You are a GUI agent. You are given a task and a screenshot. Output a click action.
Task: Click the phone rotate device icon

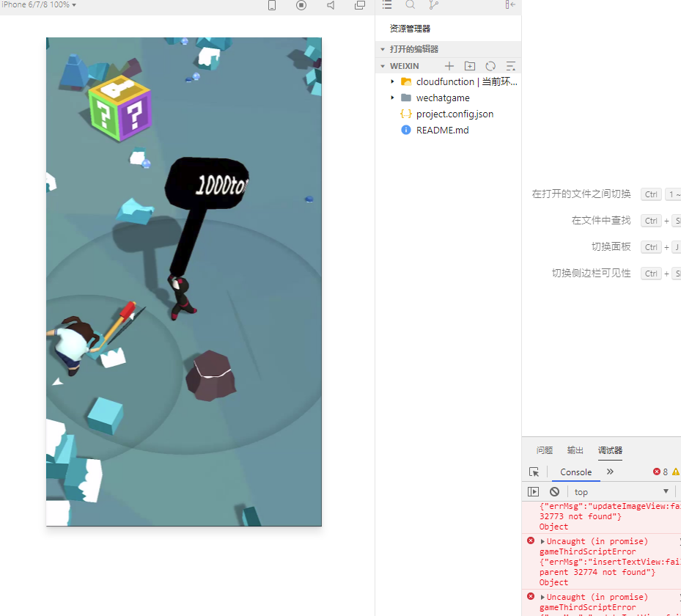tap(272, 5)
